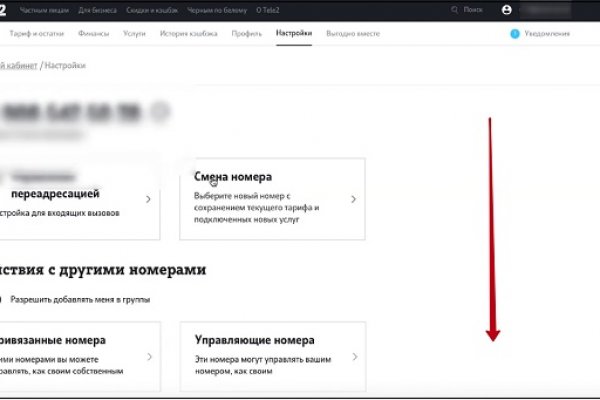Viewport: 600px width, 400px height.
Task: Open chevron on Управляющие номера card
Action: [353, 356]
